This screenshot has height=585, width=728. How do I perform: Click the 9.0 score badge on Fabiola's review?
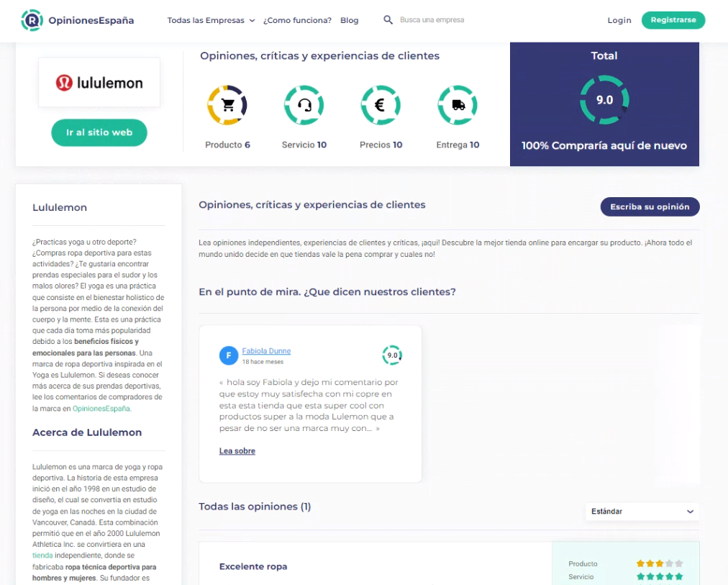(x=392, y=355)
